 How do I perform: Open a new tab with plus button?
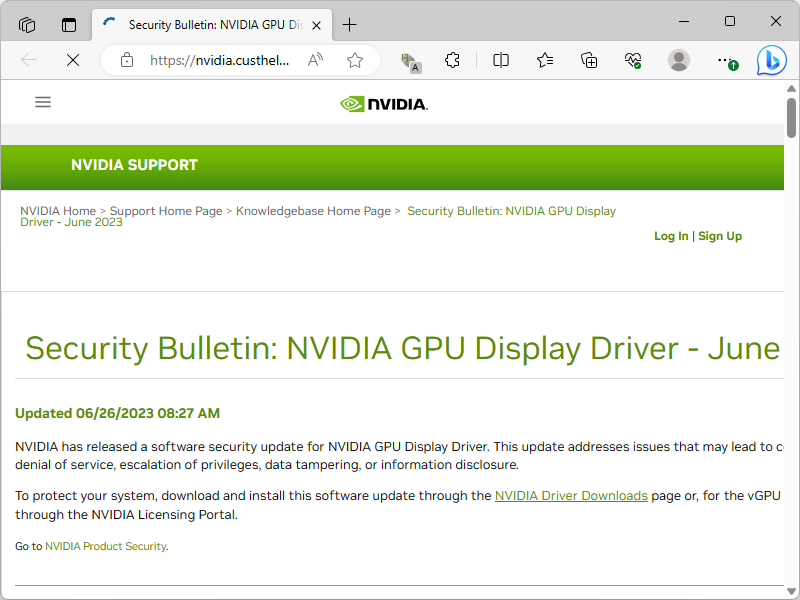[x=349, y=24]
